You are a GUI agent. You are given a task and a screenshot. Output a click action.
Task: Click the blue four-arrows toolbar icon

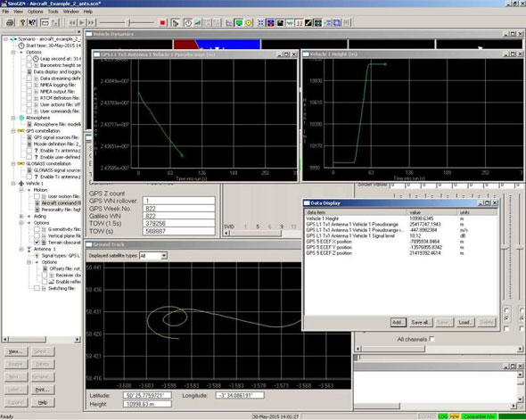260,23
